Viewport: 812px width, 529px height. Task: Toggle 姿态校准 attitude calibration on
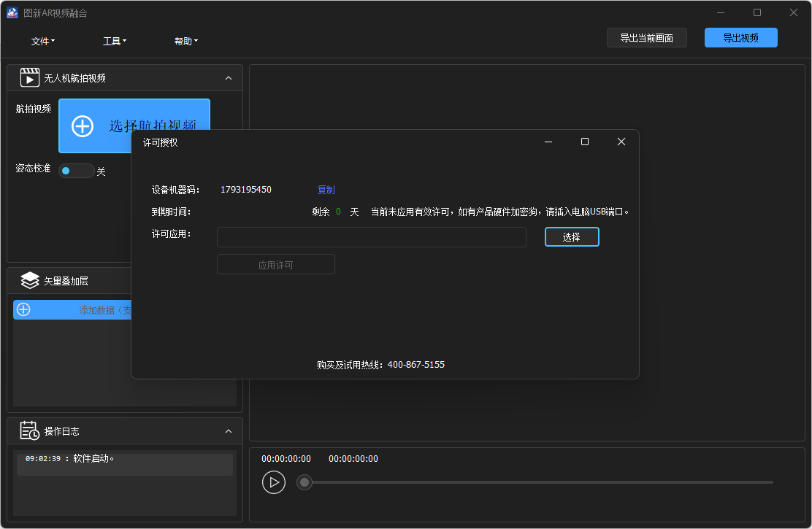pyautogui.click(x=76, y=170)
